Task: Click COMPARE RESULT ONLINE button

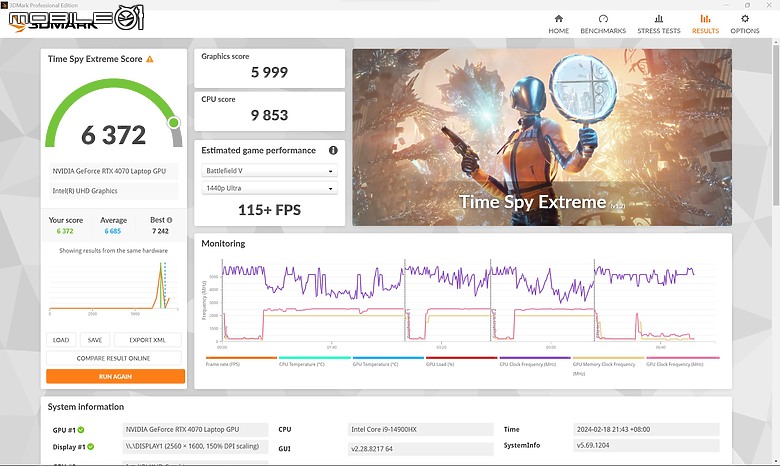Action: click(113, 358)
